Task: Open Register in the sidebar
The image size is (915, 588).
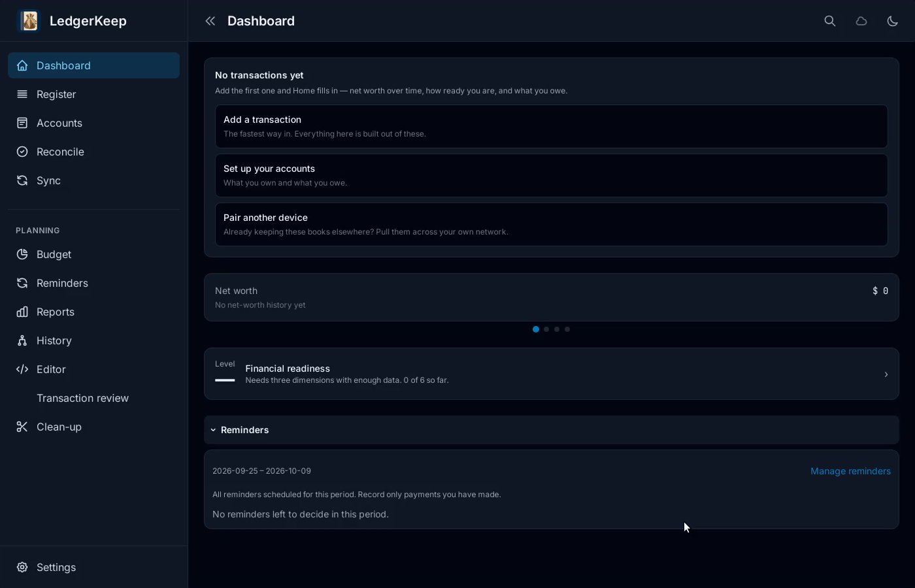Action: (x=93, y=94)
